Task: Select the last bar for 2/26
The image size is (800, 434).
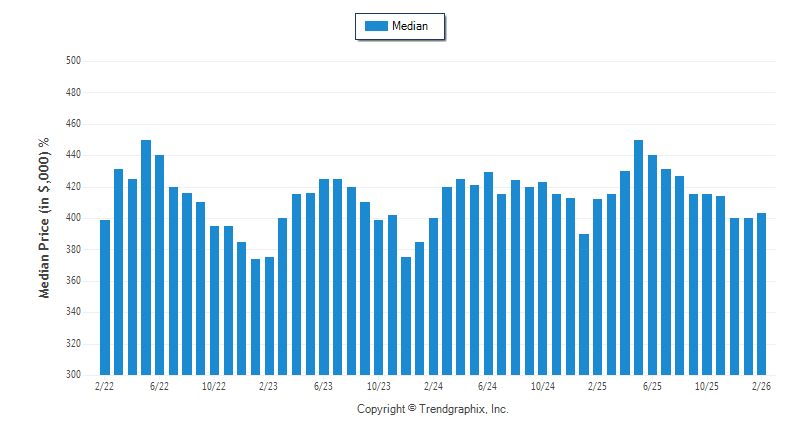Action: point(762,294)
